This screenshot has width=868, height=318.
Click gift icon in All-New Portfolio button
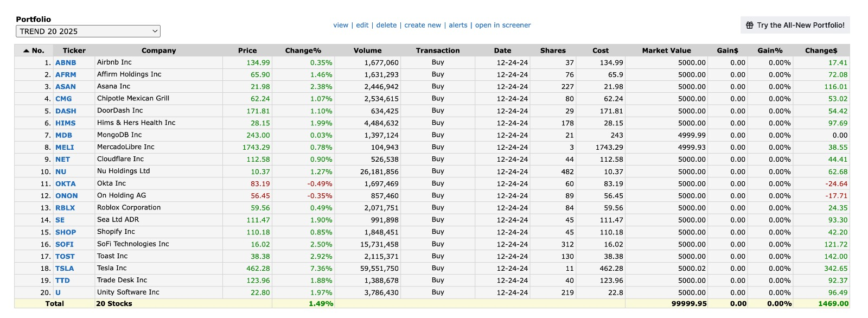coord(750,25)
